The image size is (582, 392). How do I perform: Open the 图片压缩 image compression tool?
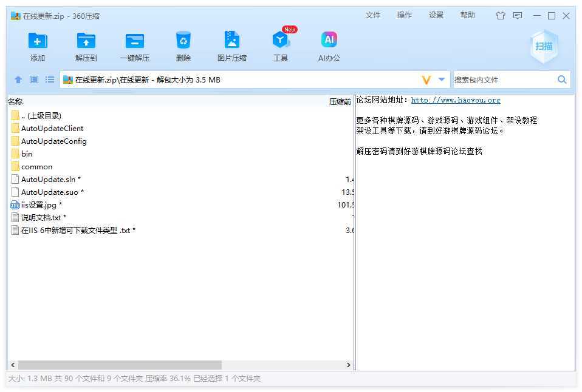tap(231, 41)
